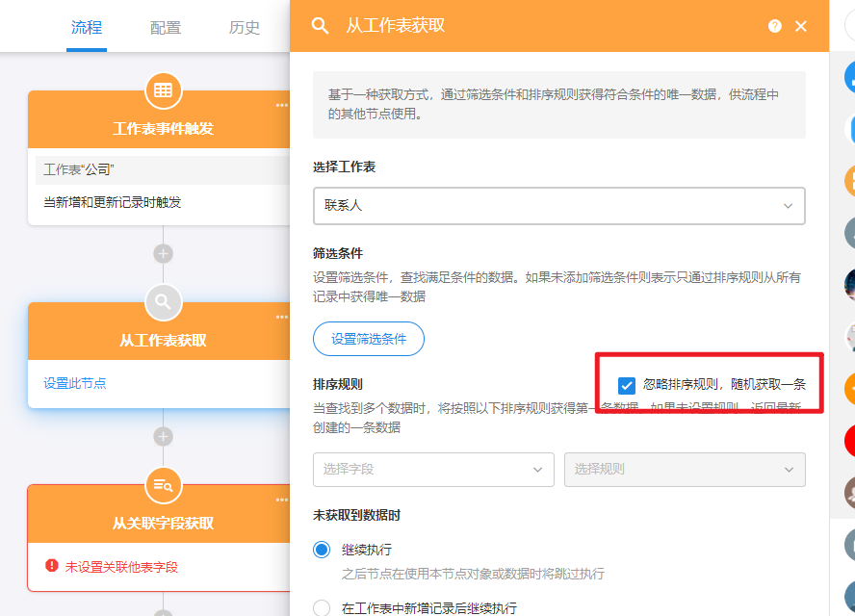Select the 继续执行 radio option
Image resolution: width=855 pixels, height=616 pixels.
pyautogui.click(x=322, y=550)
